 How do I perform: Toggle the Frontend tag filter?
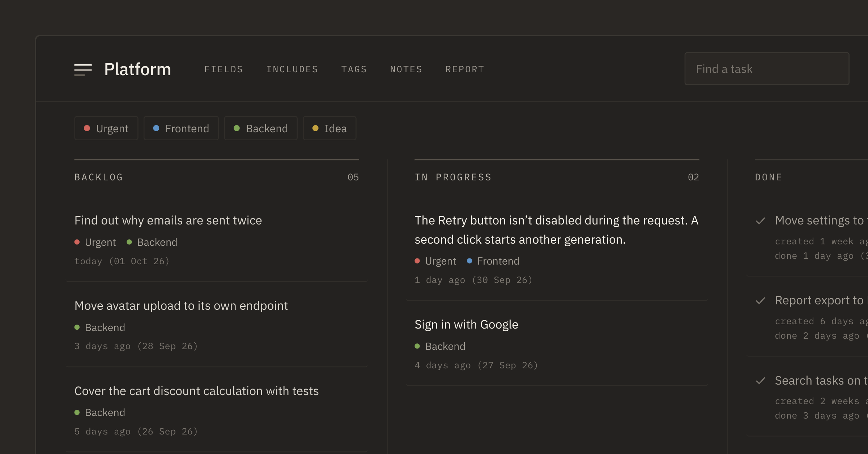click(x=181, y=128)
